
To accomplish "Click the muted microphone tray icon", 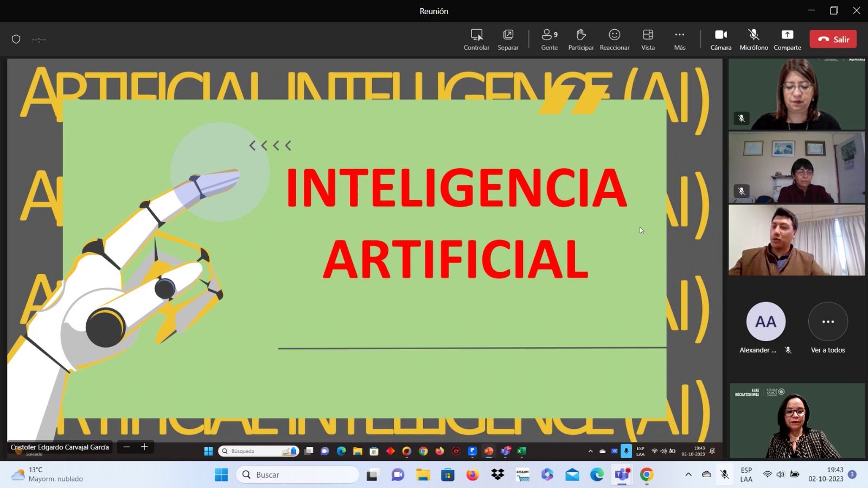I will pyautogui.click(x=725, y=474).
